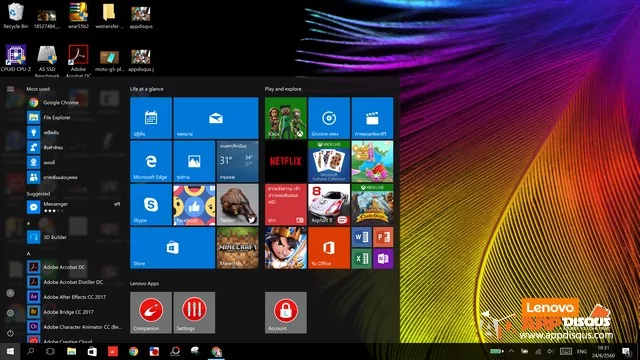
Task: Open the Photos tile
Action: point(194,161)
